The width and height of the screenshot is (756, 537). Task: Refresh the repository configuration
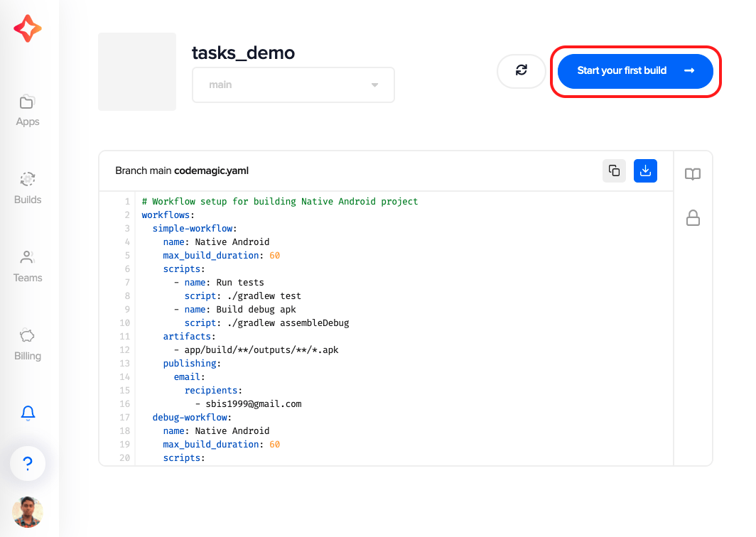(x=521, y=71)
